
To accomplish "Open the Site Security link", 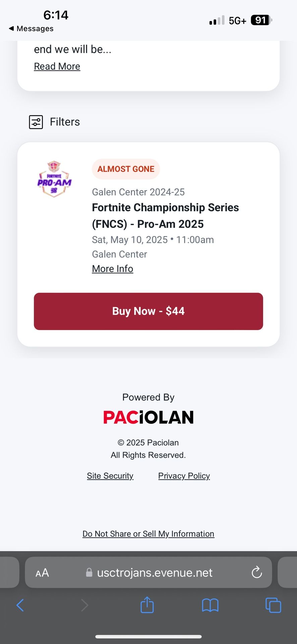I will click(110, 476).
